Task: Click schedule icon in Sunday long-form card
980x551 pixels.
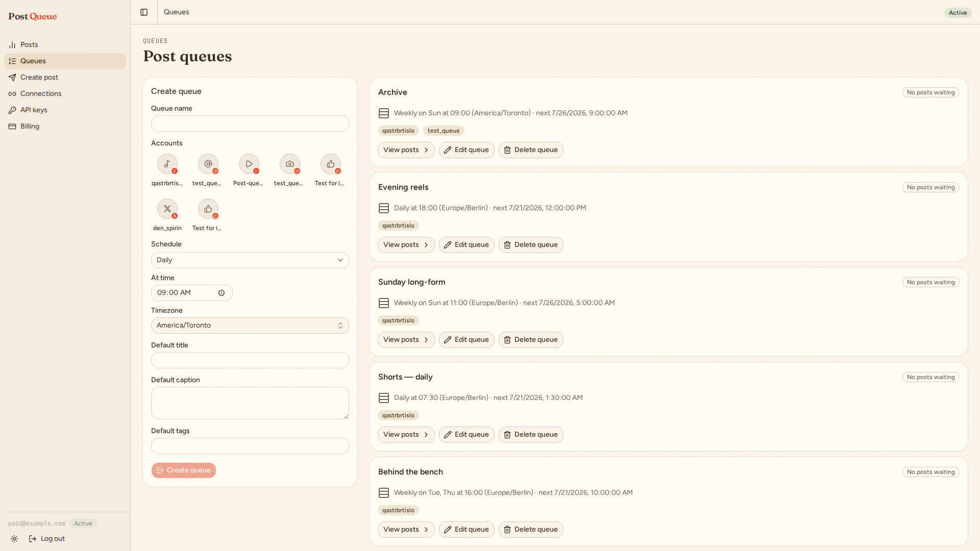Action: click(x=384, y=303)
